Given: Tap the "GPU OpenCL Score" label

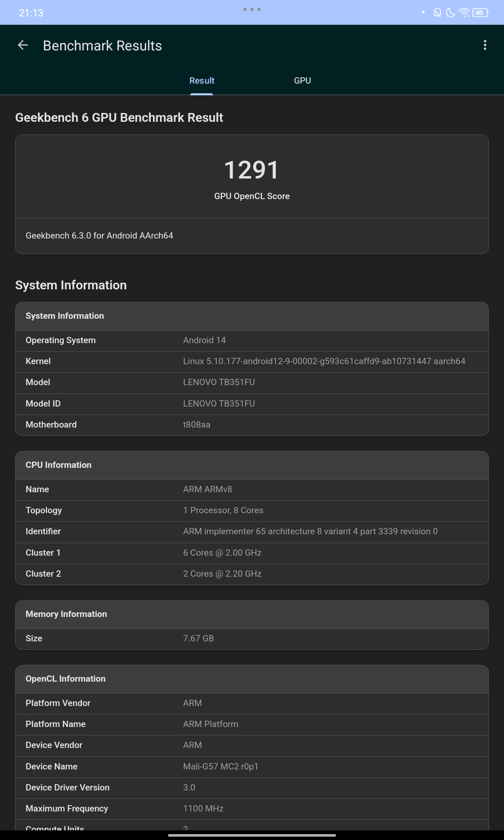Looking at the screenshot, I should click(252, 196).
